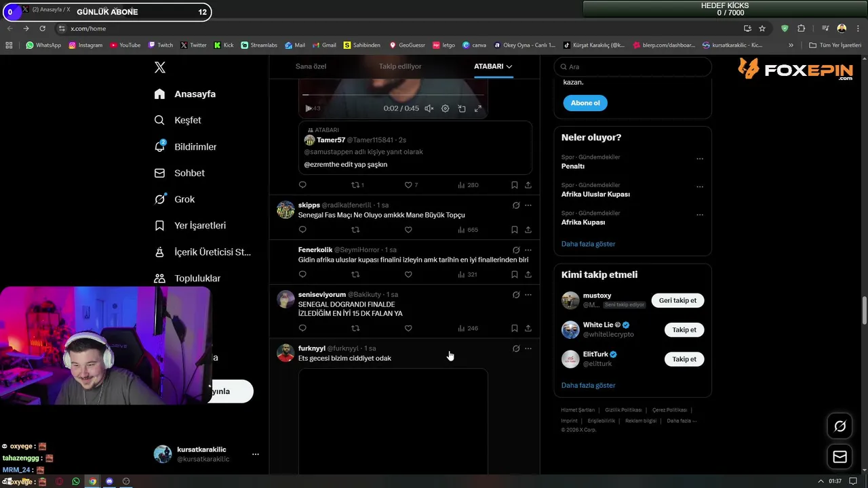
Task: Click Daha fazla göster under trends
Action: 588,244
